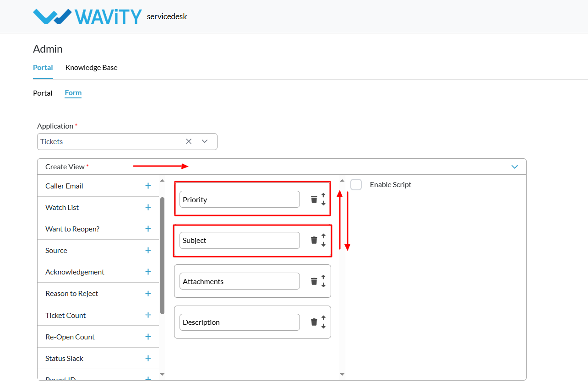Click the form panel scroll-down arrow

coord(342,374)
